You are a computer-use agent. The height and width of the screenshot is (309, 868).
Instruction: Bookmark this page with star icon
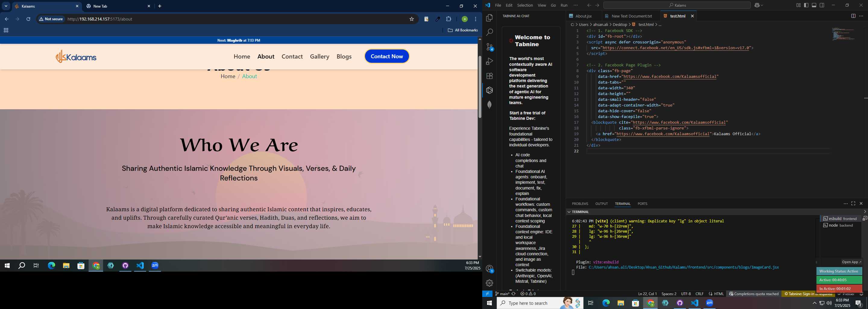[411, 19]
